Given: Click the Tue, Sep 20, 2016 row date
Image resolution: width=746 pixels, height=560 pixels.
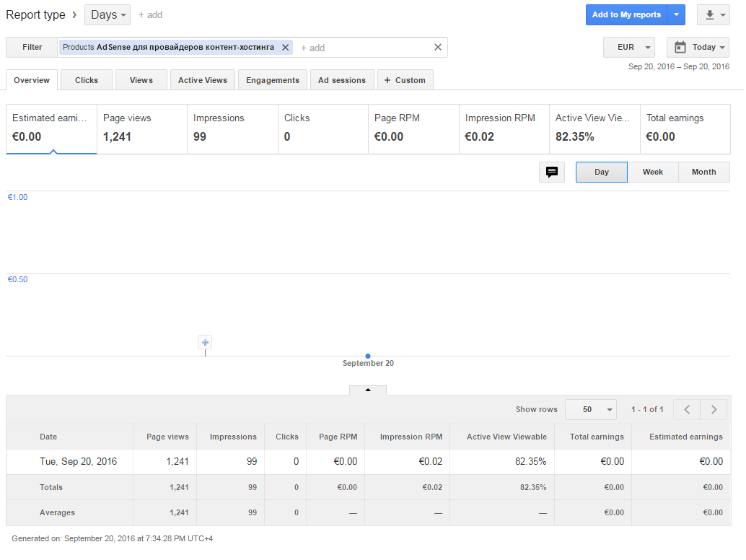Looking at the screenshot, I should [78, 462].
